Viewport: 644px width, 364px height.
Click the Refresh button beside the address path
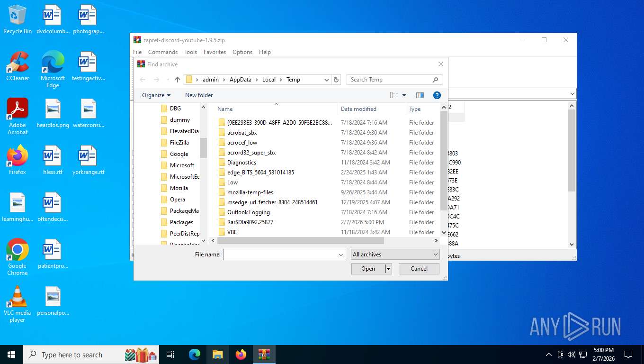pos(336,80)
